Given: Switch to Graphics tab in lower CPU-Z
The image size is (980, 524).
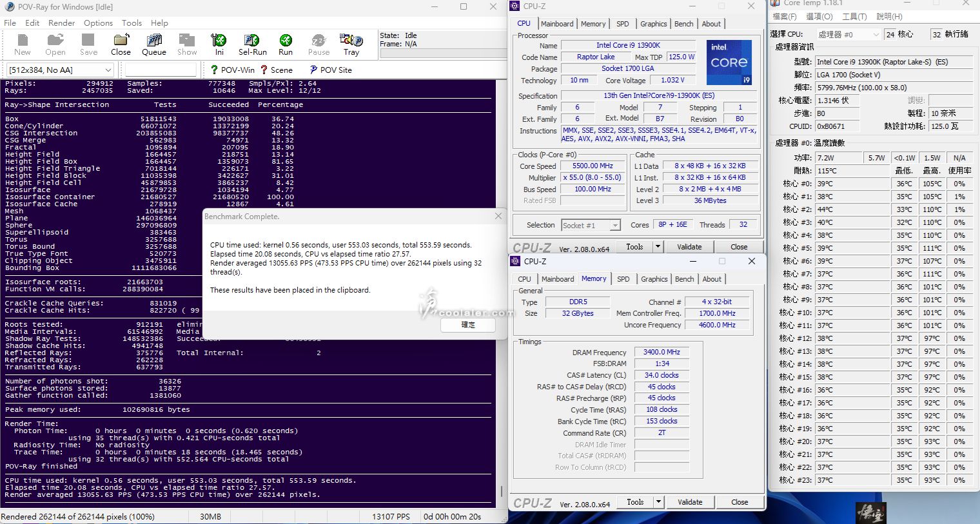Looking at the screenshot, I should [654, 279].
